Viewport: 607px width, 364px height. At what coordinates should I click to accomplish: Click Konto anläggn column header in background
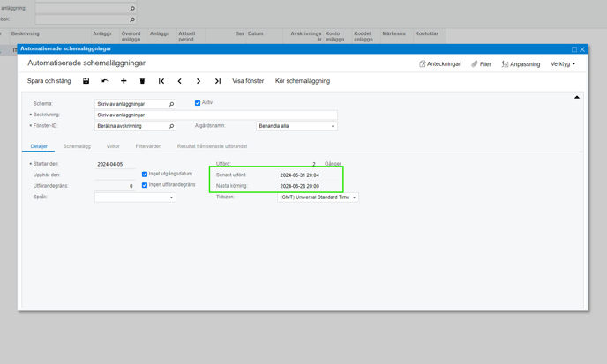pos(335,36)
